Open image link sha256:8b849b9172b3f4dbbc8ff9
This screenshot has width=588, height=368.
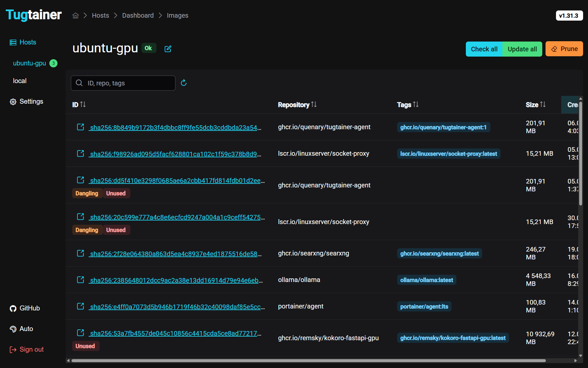tap(175, 128)
